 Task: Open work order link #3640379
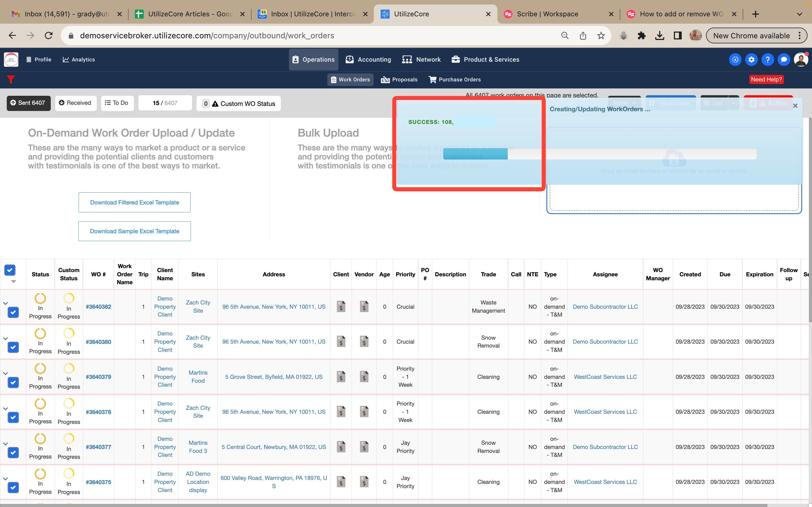(98, 377)
